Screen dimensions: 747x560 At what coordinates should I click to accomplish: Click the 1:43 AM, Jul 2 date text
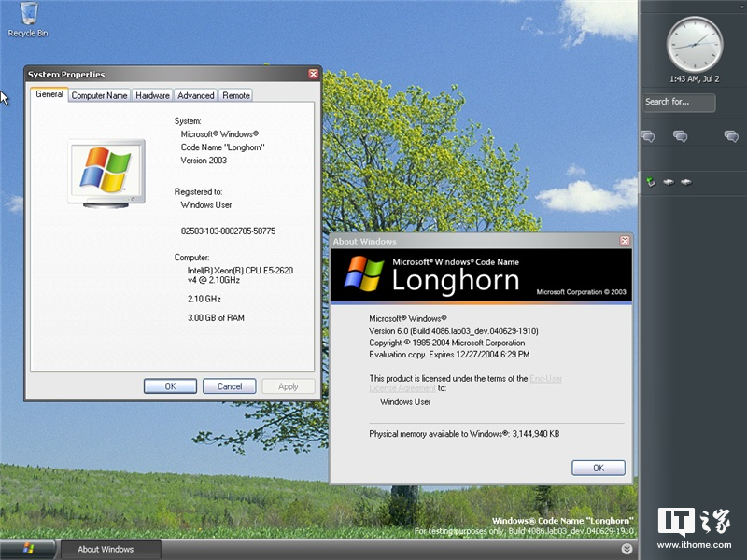point(694,79)
